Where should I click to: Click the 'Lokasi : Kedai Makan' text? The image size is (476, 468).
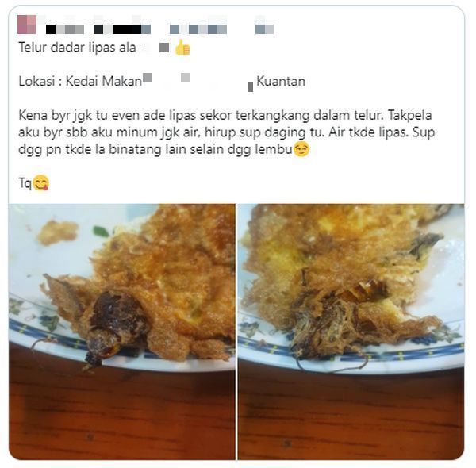(x=80, y=82)
